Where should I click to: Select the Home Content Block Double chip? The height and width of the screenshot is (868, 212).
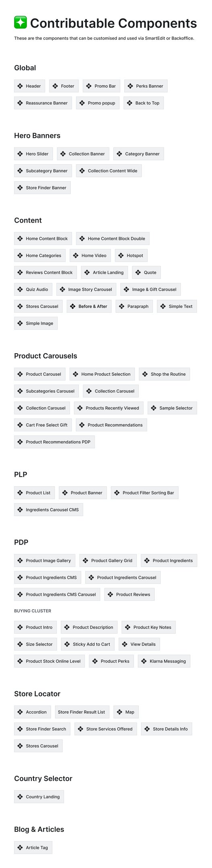[x=113, y=239]
